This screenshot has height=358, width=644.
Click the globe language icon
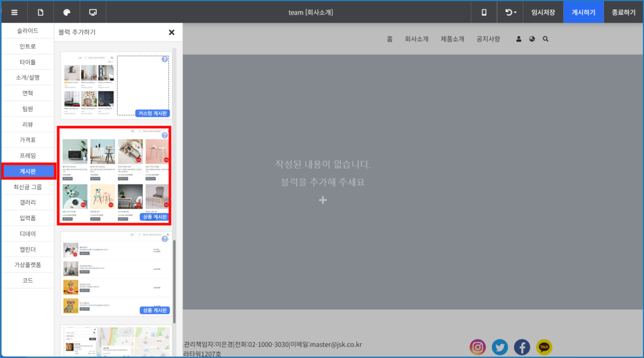pyautogui.click(x=532, y=39)
